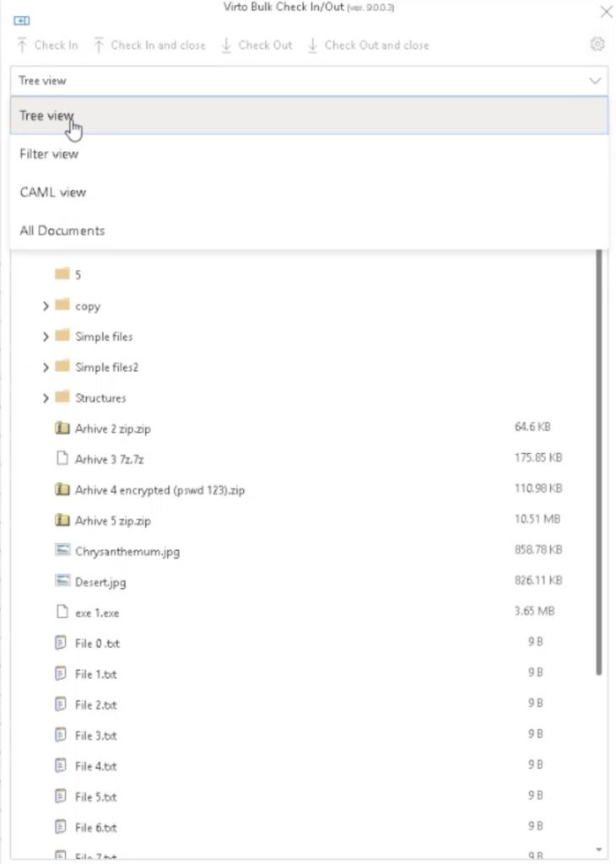Select the Arhive 4 encrypted zip icon
This screenshot has width=616, height=864.
(x=62, y=489)
